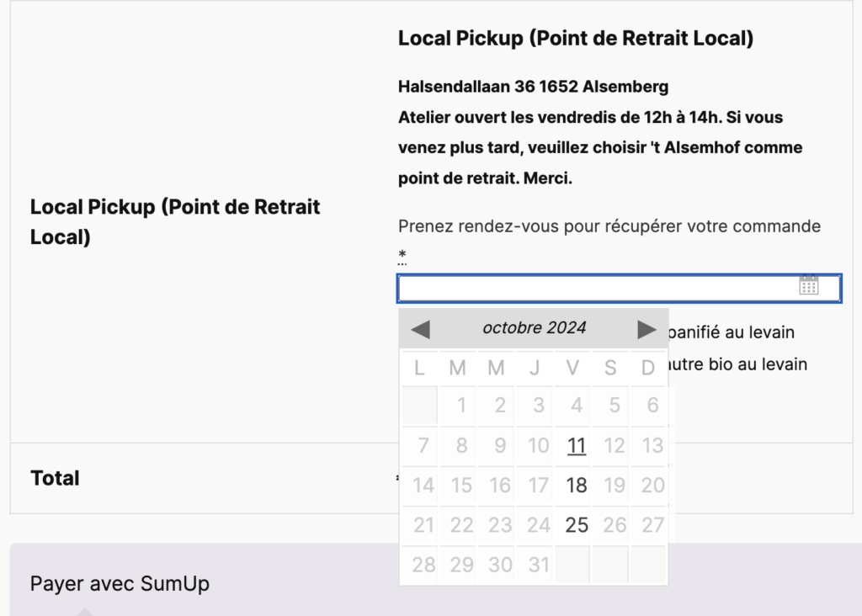Go to previous month arrow
The height and width of the screenshot is (616, 862).
[421, 330]
